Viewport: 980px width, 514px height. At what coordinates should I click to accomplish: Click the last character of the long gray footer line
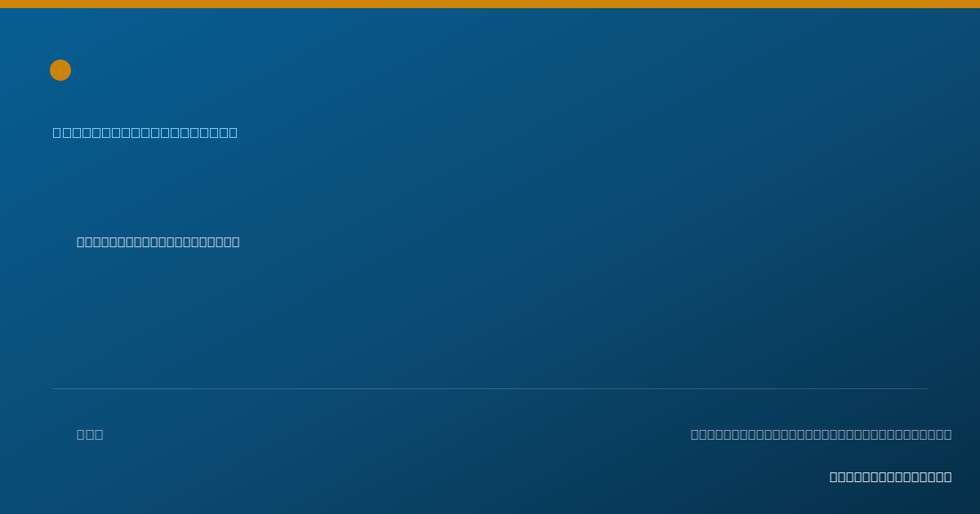947,434
